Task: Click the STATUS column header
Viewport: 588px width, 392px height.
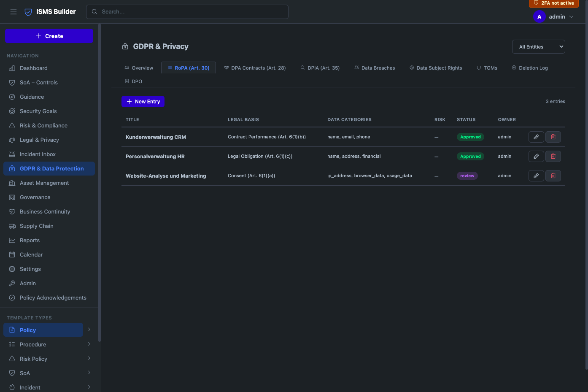Action: coord(466,119)
